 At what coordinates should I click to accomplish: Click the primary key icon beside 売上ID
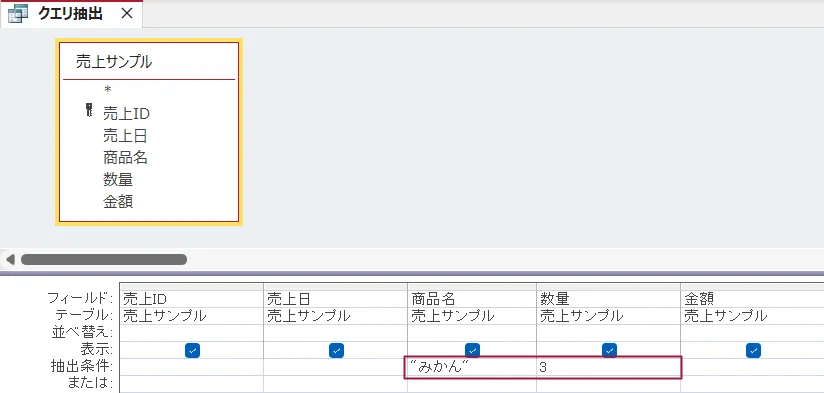pos(89,110)
